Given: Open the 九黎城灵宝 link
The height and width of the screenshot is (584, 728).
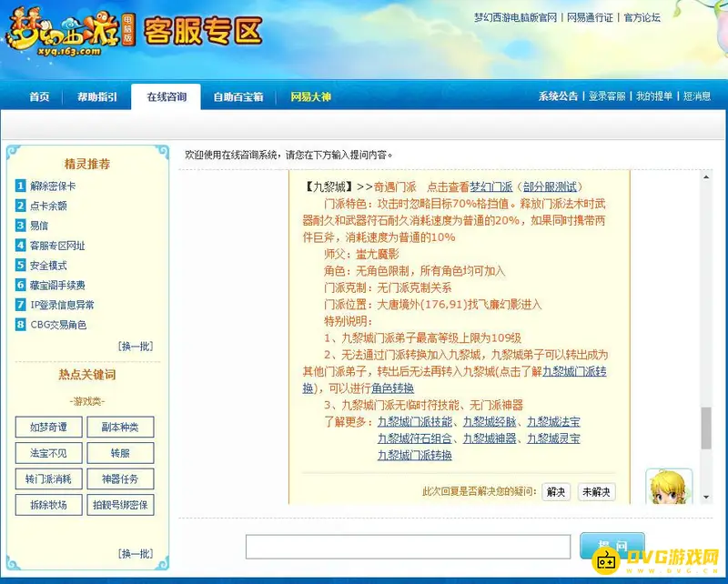Looking at the screenshot, I should coord(553,438).
